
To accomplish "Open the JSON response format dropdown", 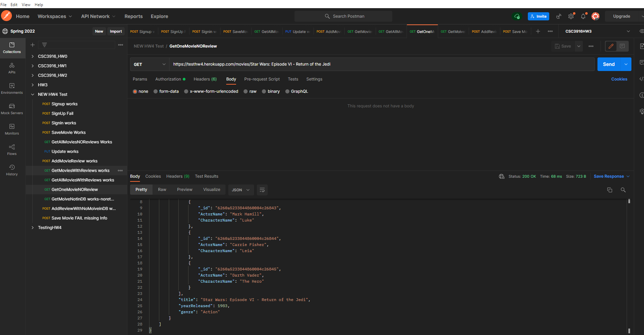I will pos(240,190).
